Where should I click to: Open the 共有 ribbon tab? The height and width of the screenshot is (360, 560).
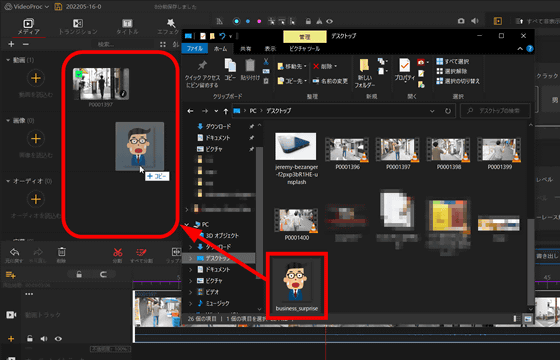pos(245,49)
